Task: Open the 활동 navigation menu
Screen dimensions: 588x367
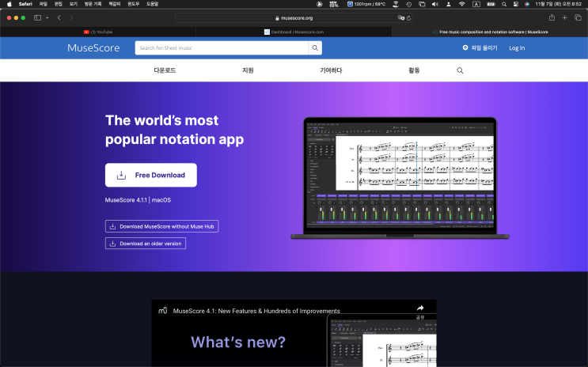Action: 414,70
